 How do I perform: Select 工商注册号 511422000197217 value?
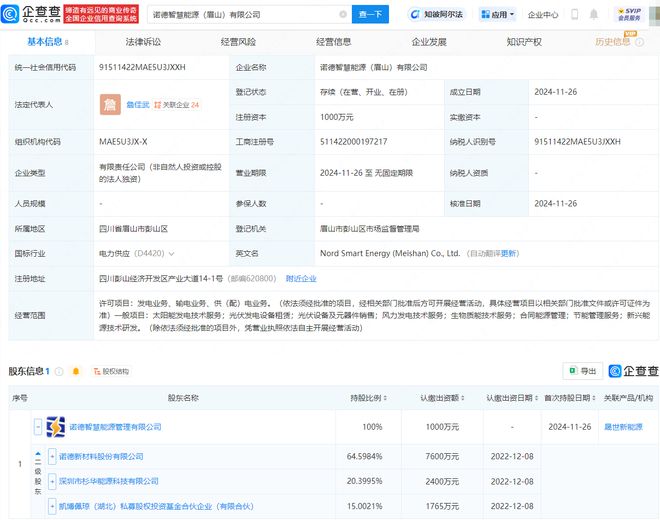(x=354, y=142)
